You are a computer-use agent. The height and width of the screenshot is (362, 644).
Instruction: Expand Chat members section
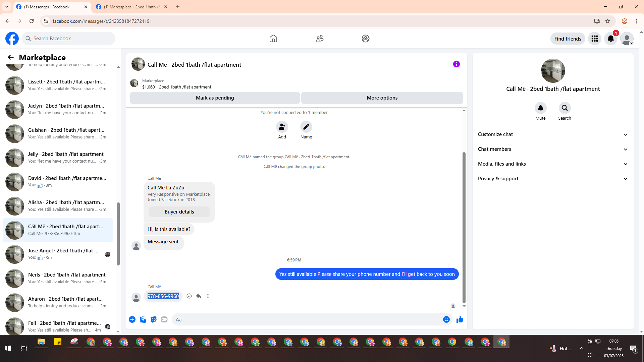point(553,149)
